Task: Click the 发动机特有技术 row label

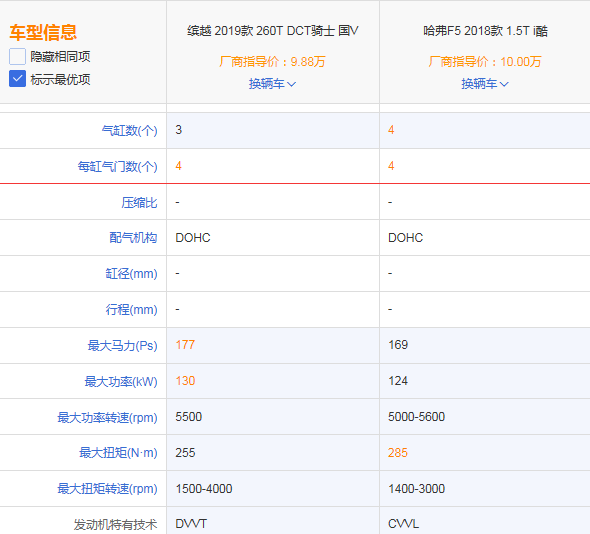Action: pos(115,524)
